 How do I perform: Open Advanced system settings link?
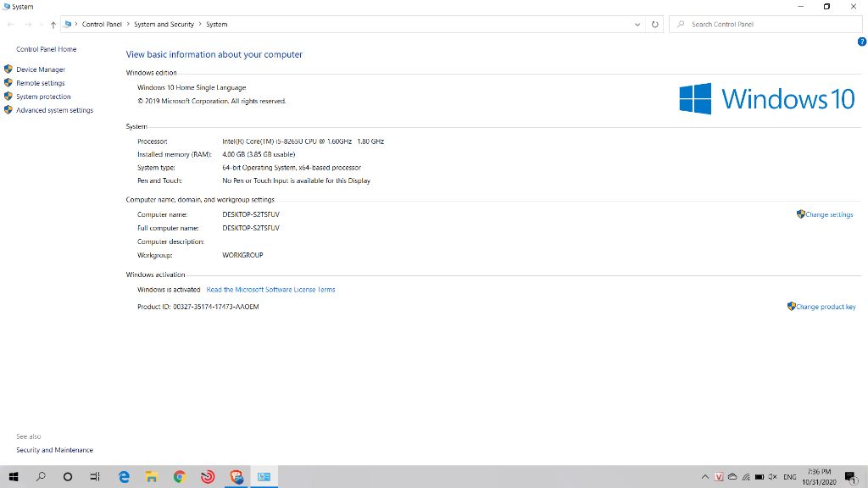point(55,110)
